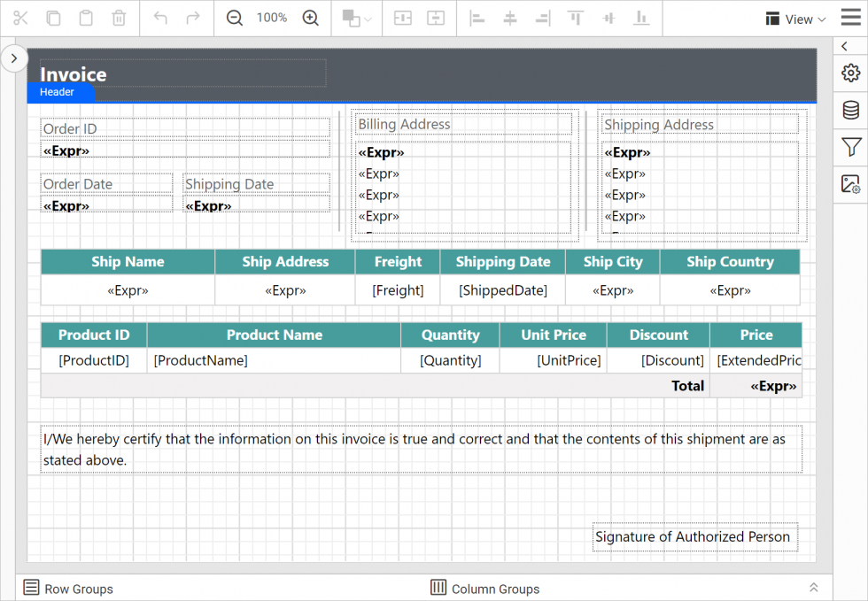Select the Order ID label

click(x=185, y=128)
